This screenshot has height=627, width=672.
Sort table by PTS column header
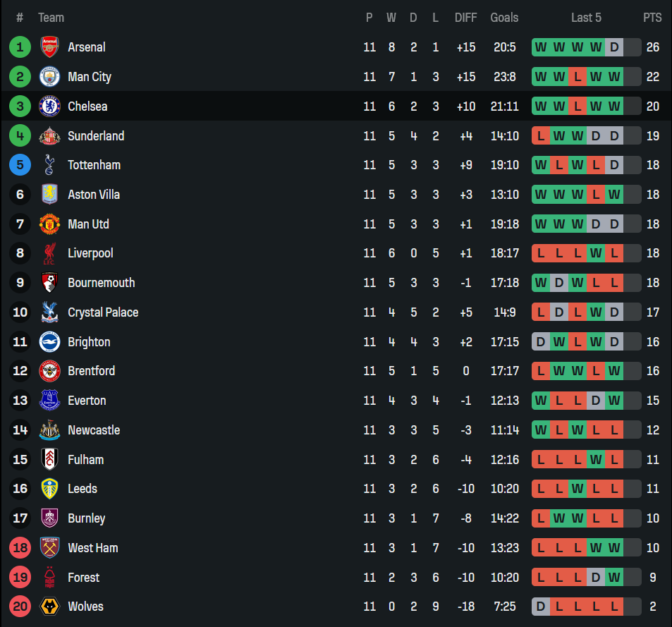click(x=652, y=18)
